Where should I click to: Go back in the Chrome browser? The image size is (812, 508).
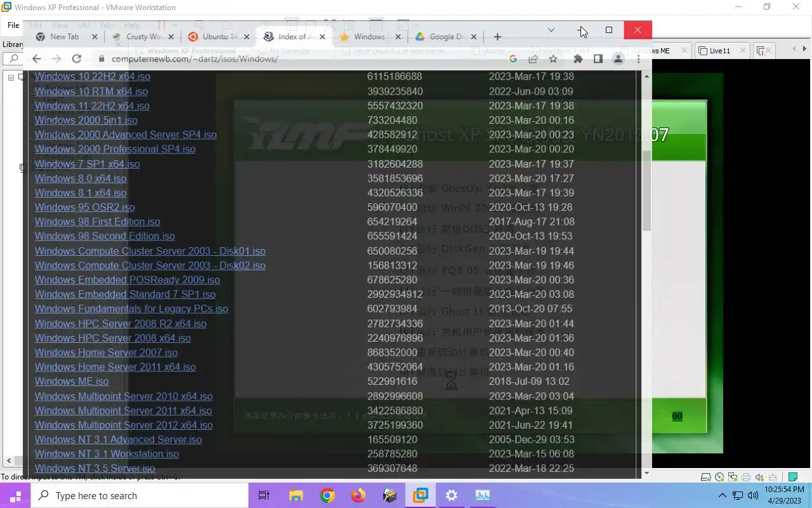[36, 58]
